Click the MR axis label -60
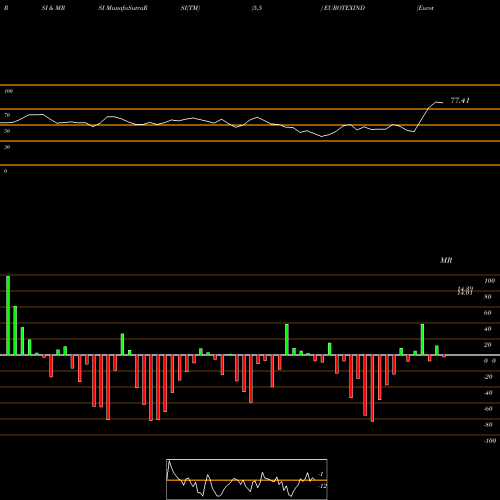Image resolution: width=500 pixels, height=500 pixels. [x=488, y=409]
